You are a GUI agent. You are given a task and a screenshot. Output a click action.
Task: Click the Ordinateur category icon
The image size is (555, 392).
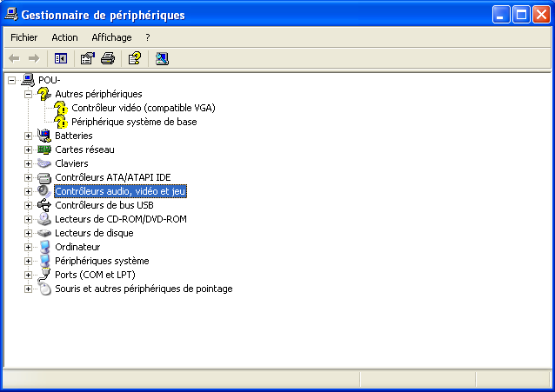tap(44, 247)
